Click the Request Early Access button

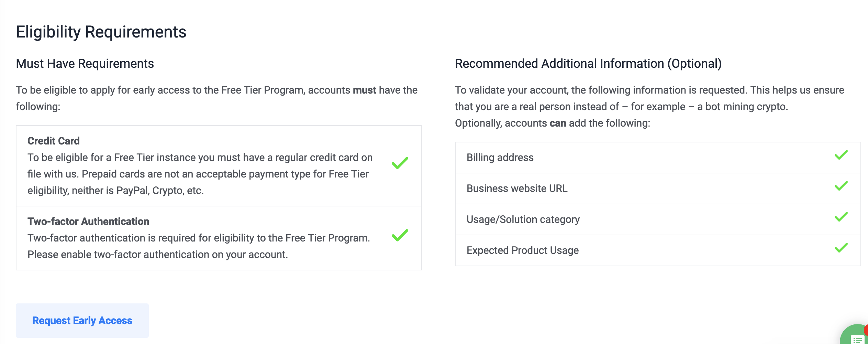point(82,320)
